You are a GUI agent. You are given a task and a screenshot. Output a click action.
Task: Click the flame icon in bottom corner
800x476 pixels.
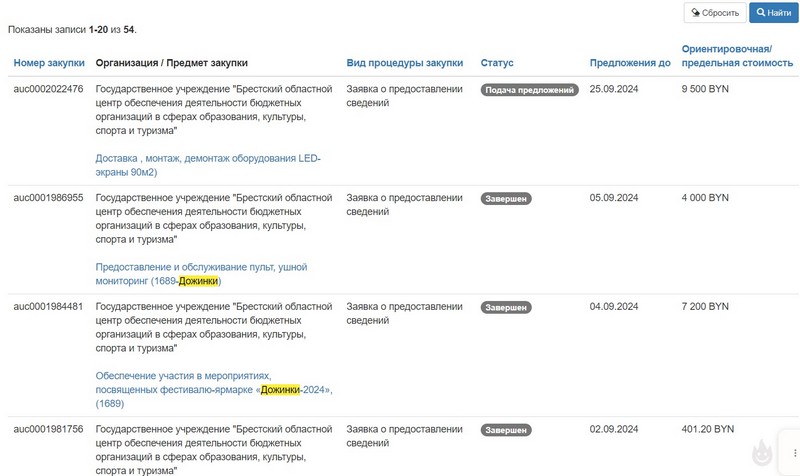click(x=763, y=453)
